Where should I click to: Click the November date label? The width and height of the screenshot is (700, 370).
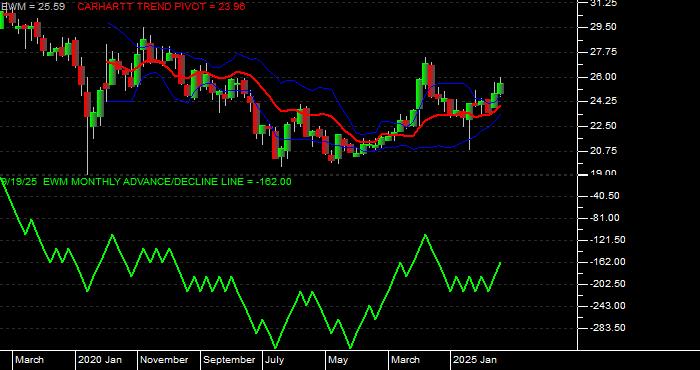click(x=165, y=360)
